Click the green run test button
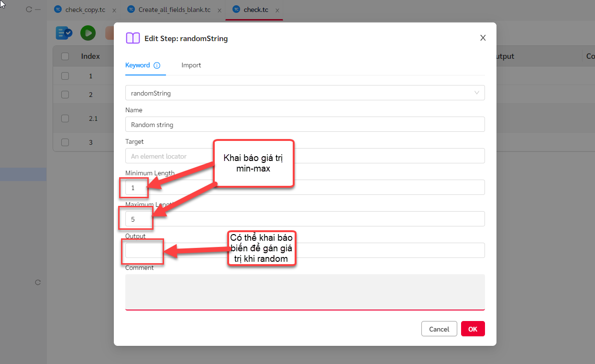Screen dimensions: 595x364 88,33
